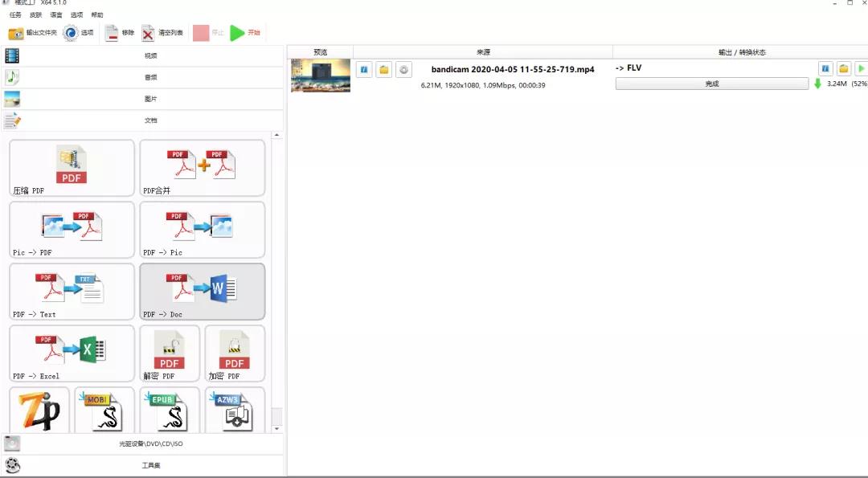
Task: Click the 输出 / 转换状态 column header
Action: click(x=741, y=52)
